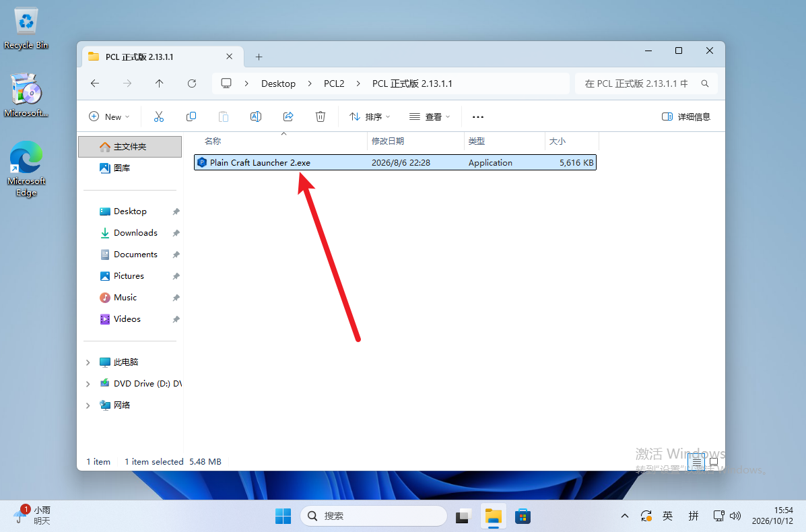Open the weather widget 小雨 明天
Image resolution: width=806 pixels, height=532 pixels.
32,516
